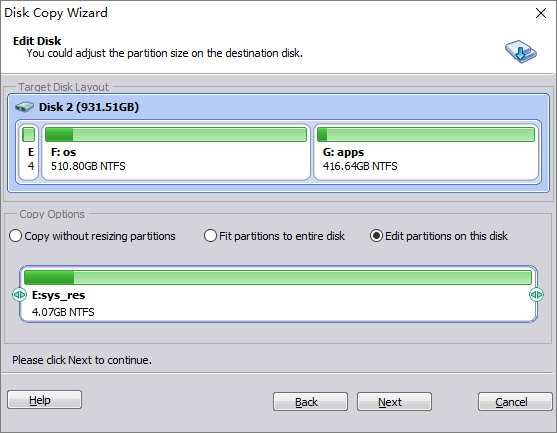
Task: Click the E:sys_res partition usage bar
Action: click(x=278, y=277)
